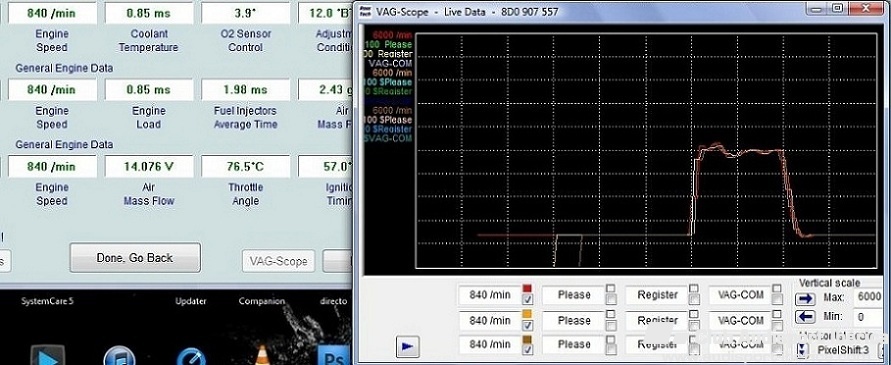
Task: Uncheck the red trace checkbox for first 840 /min
Action: coord(527,300)
